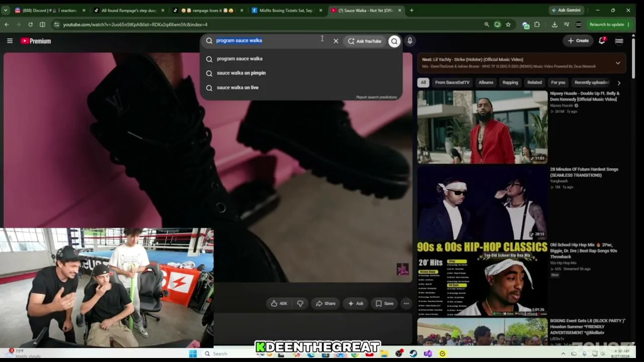This screenshot has width=644, height=362.
Task: Open Steam from the taskbar
Action: tap(413, 353)
